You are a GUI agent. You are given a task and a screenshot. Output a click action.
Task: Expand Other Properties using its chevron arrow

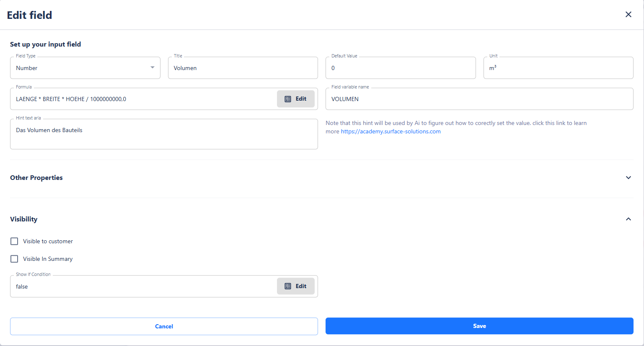coord(628,178)
